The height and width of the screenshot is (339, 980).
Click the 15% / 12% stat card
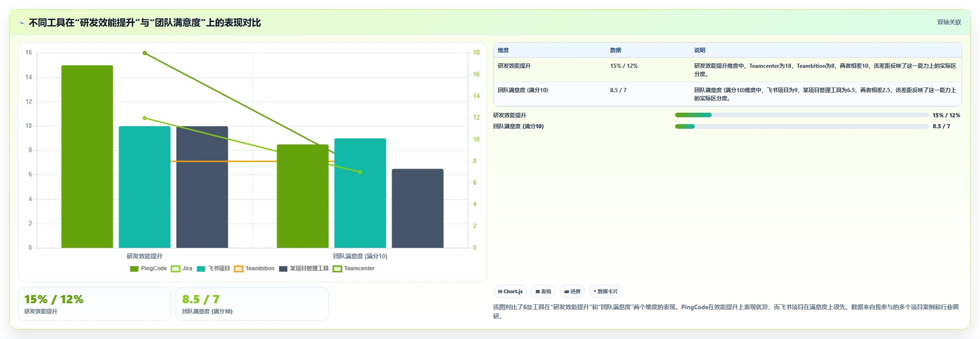[94, 304]
